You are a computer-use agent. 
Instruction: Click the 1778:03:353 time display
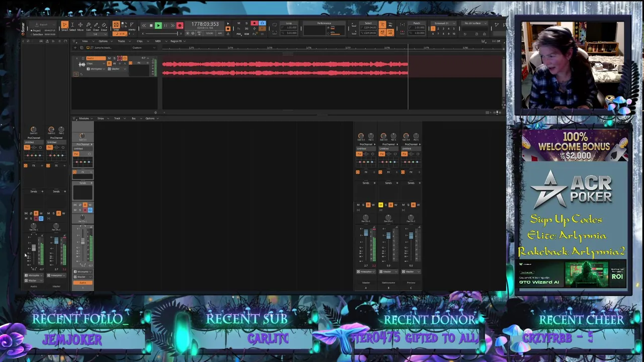[x=205, y=24]
